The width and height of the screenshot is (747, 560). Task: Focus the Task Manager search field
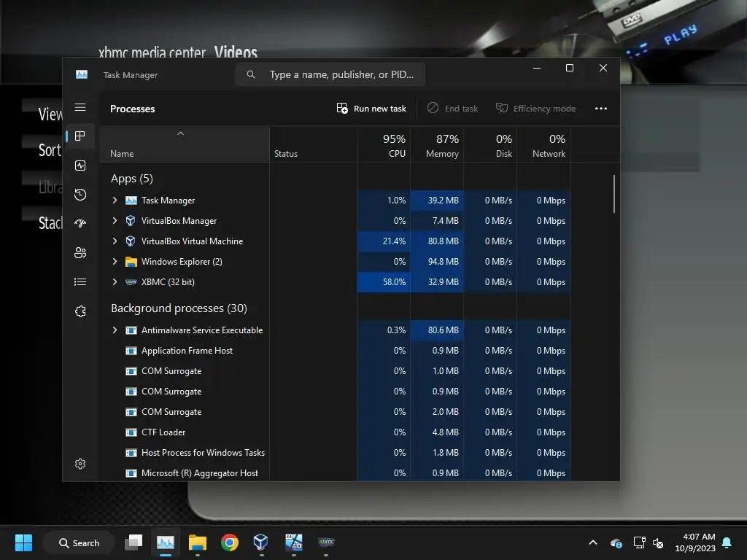tap(330, 74)
